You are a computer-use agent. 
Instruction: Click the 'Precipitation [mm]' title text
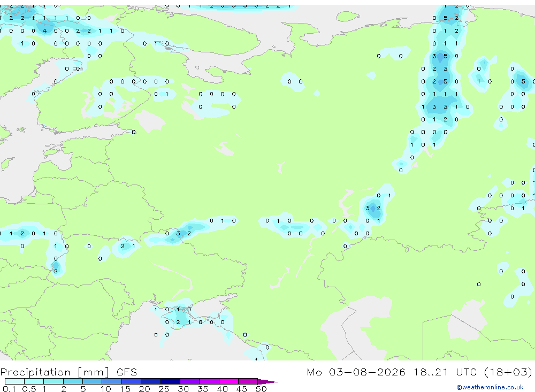click(55, 372)
